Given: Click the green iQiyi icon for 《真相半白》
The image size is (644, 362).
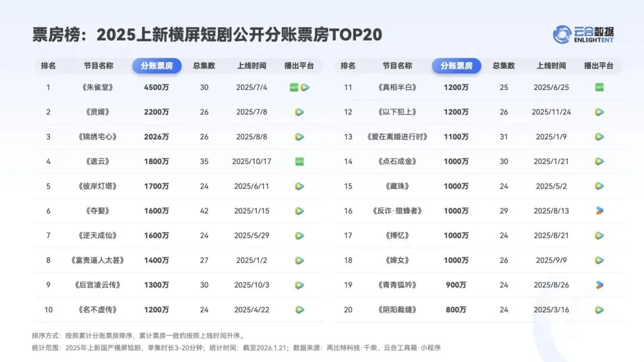Looking at the screenshot, I should pos(599,87).
